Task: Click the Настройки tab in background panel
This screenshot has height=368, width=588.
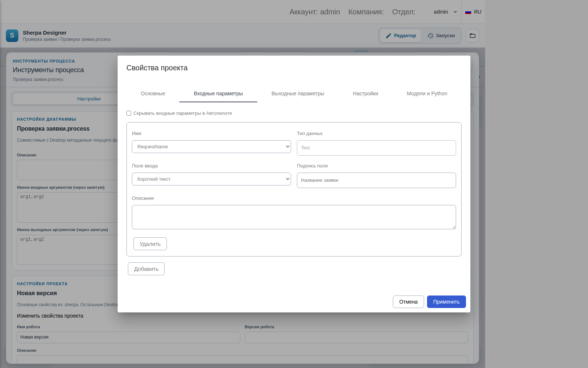Action: pyautogui.click(x=89, y=99)
